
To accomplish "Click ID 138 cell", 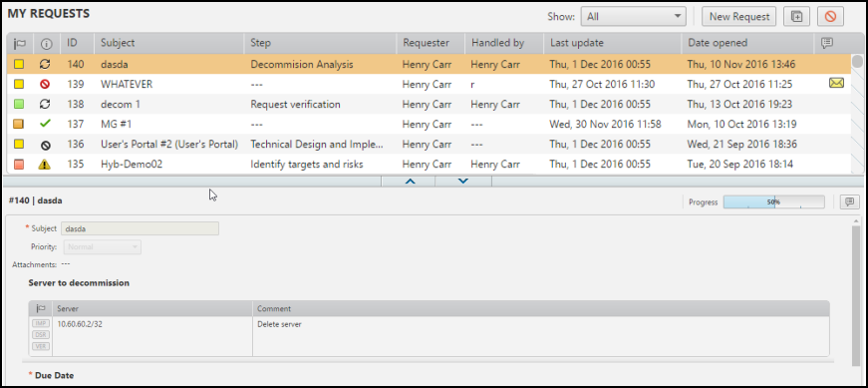I will 76,104.
